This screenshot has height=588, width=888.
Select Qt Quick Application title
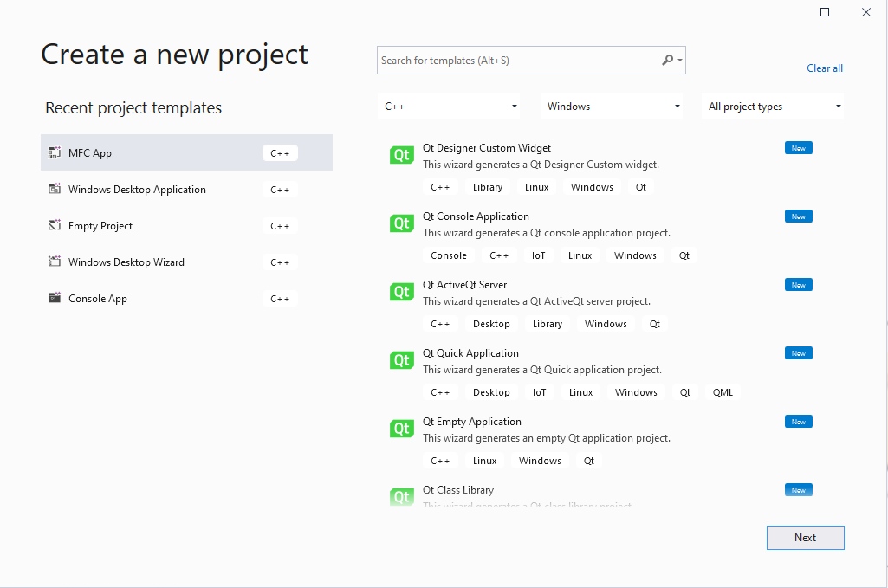pos(470,353)
